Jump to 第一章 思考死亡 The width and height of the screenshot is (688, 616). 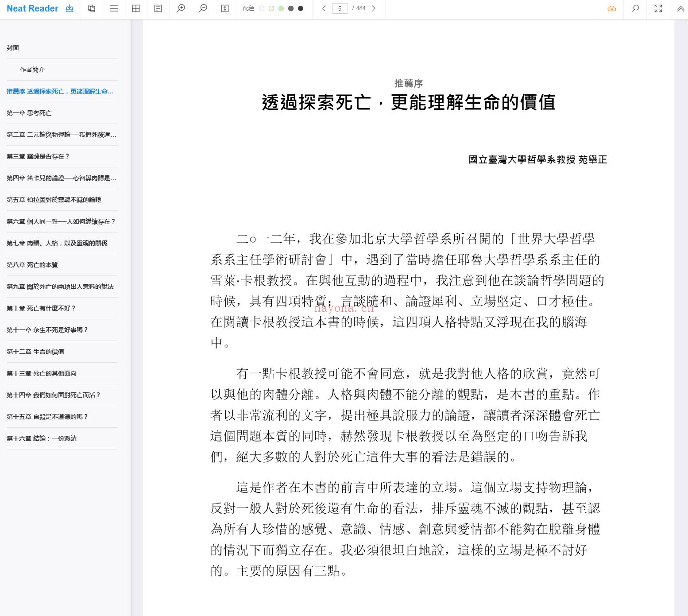coord(62,113)
